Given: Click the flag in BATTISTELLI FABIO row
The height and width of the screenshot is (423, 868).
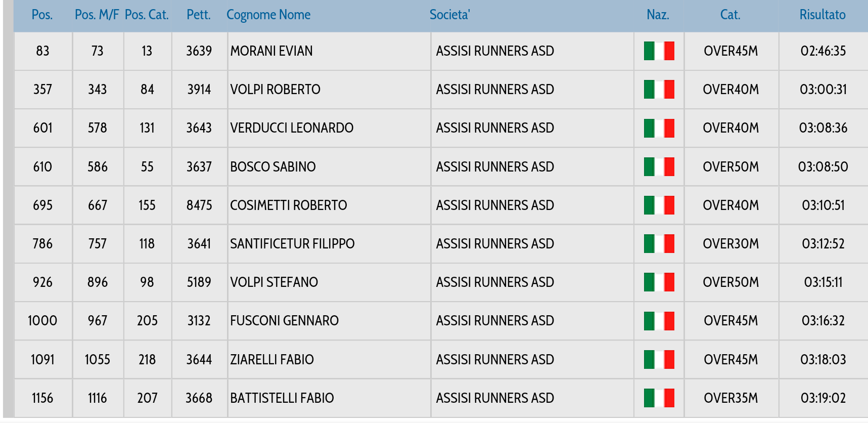Looking at the screenshot, I should [659, 398].
